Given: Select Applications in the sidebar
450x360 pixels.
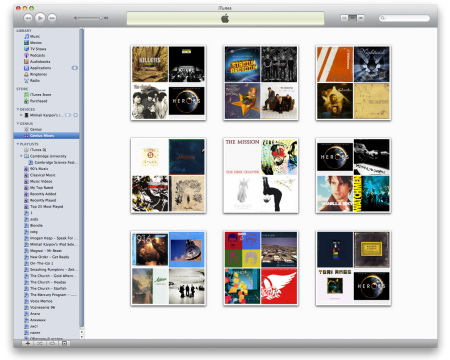Looking at the screenshot, I should (47, 68).
